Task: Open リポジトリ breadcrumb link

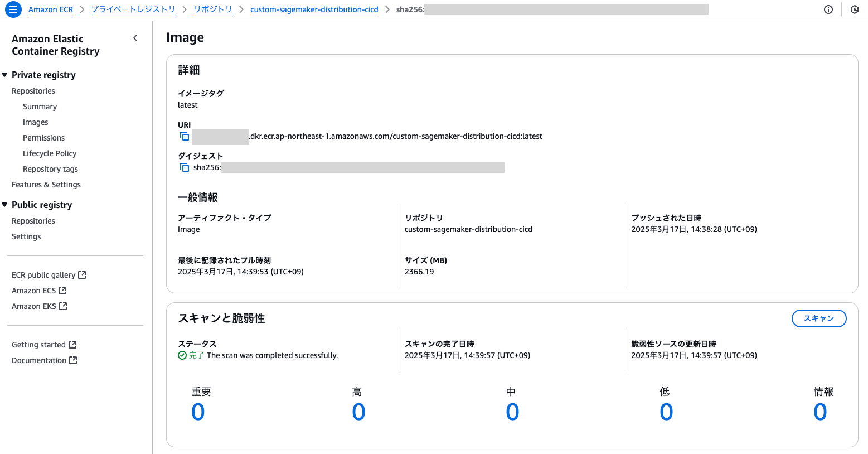Action: tap(213, 9)
